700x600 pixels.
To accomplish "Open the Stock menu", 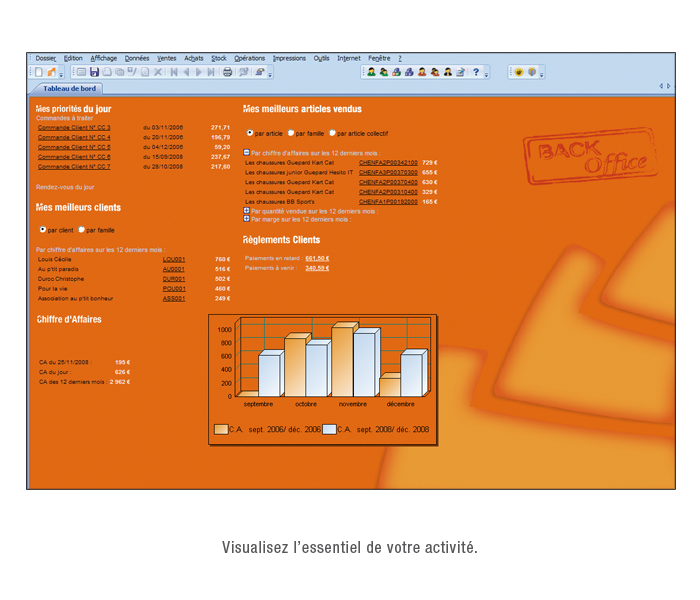I will [x=218, y=58].
